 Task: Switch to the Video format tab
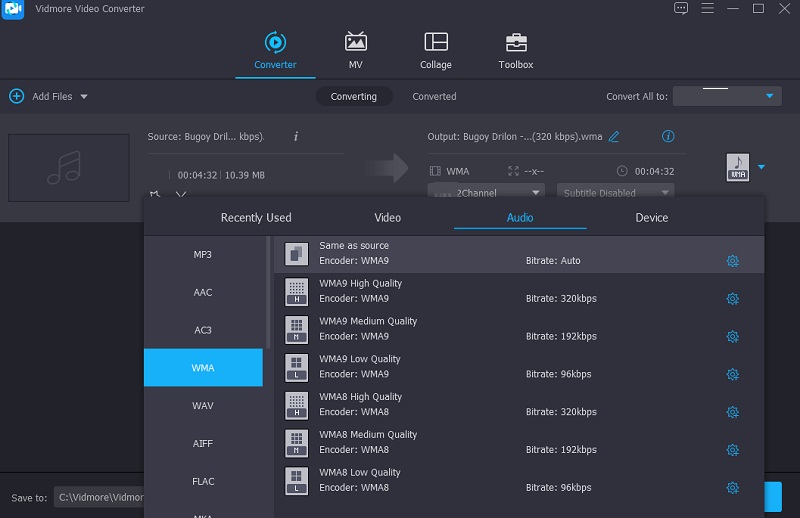tap(387, 217)
